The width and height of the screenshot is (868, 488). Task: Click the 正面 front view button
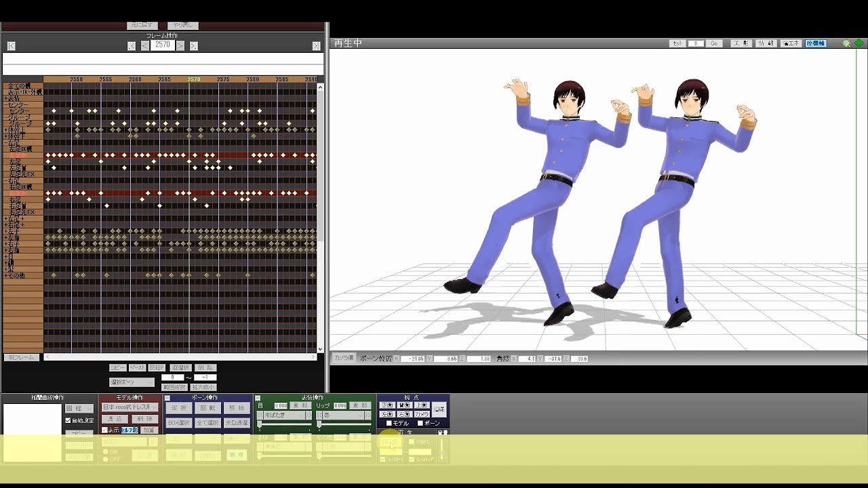[x=387, y=405]
